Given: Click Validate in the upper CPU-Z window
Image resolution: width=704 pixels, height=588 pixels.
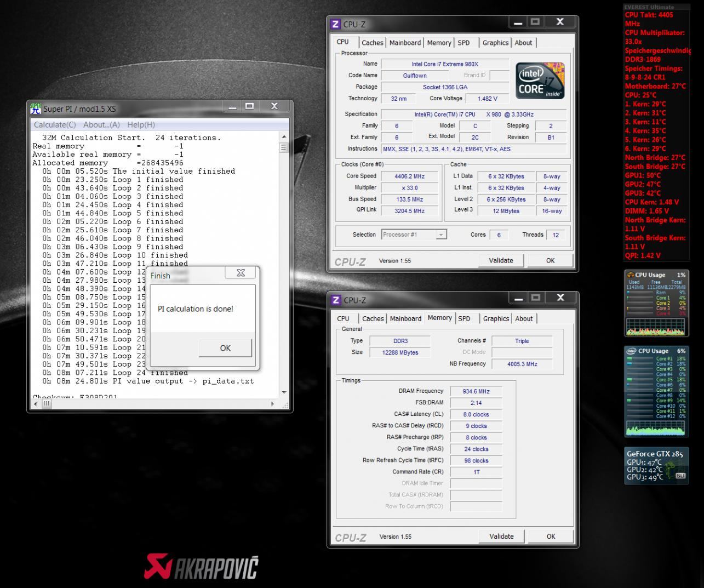Looking at the screenshot, I should click(501, 261).
